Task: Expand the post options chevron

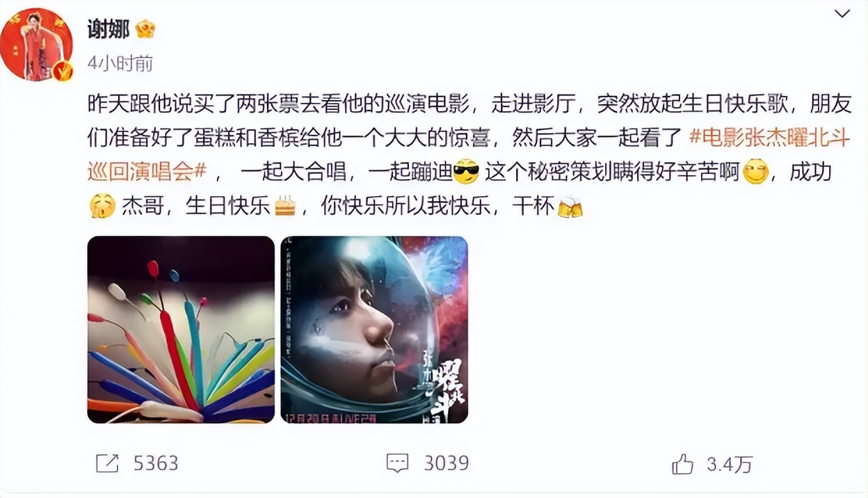Action: pos(842,14)
